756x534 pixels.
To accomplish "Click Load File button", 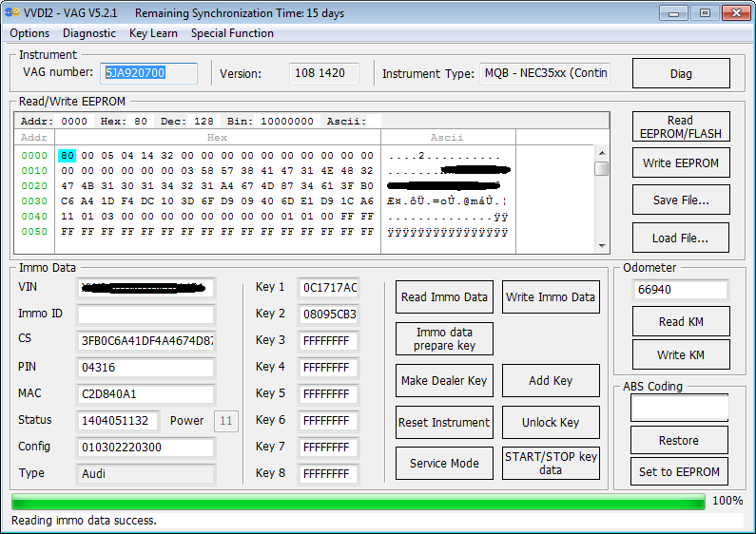I will tap(681, 238).
